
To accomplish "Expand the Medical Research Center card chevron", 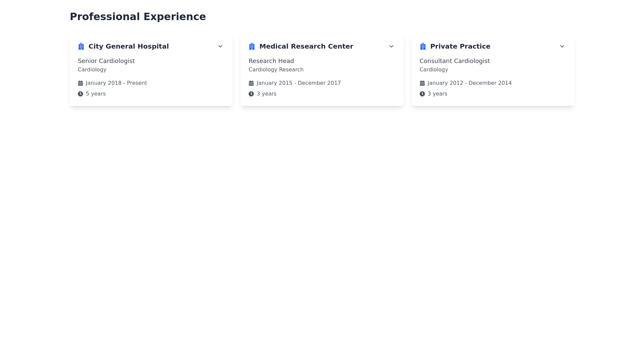I will [x=391, y=46].
